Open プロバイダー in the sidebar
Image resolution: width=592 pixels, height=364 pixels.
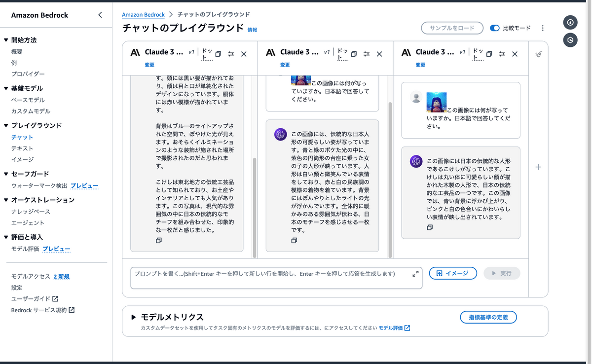tap(28, 74)
